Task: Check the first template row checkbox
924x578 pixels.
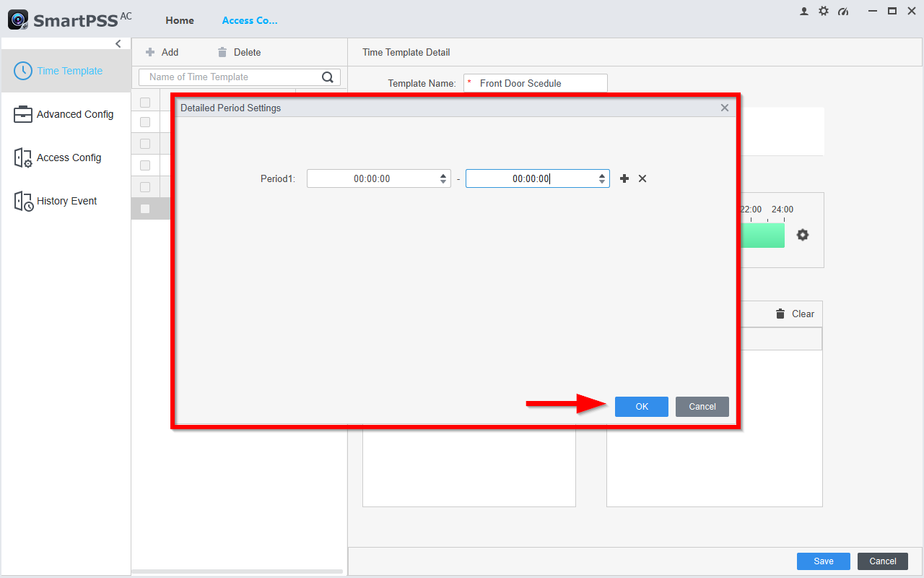Action: coord(145,122)
